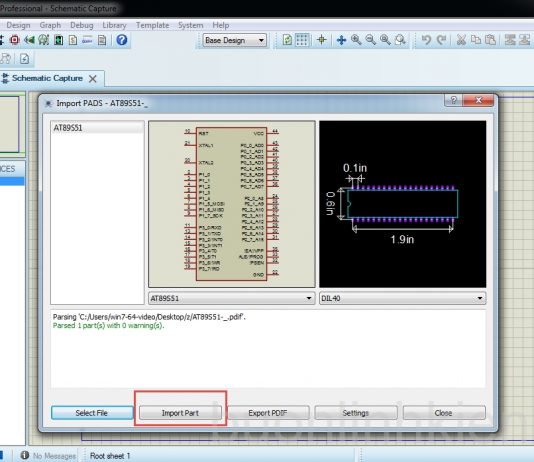Click the Close button in Import dialog

click(x=443, y=413)
